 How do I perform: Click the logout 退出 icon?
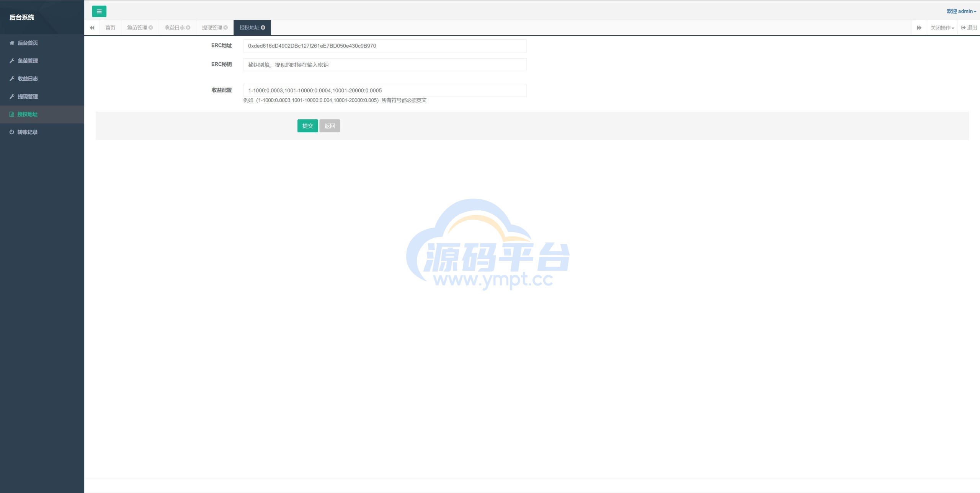pyautogui.click(x=963, y=28)
